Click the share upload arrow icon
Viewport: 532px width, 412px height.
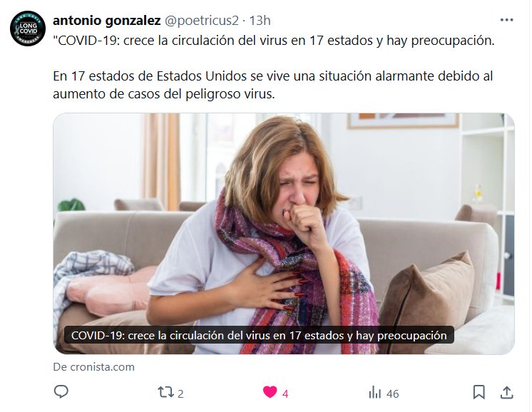[506, 392]
